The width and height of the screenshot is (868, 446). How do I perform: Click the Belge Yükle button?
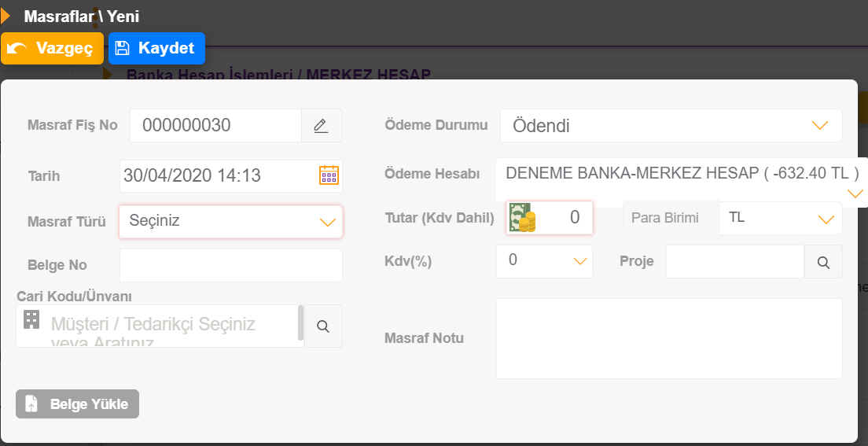[x=78, y=404]
